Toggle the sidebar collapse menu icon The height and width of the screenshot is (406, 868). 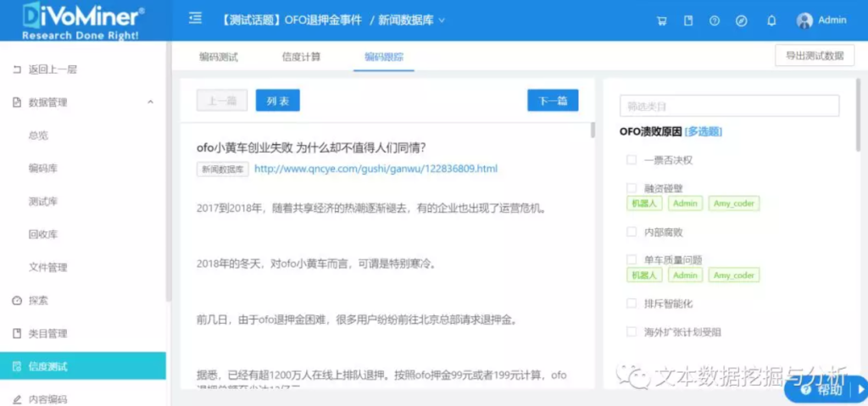195,19
